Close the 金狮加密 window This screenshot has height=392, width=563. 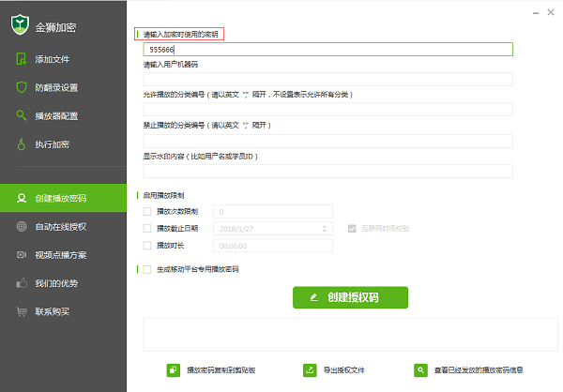(x=551, y=12)
